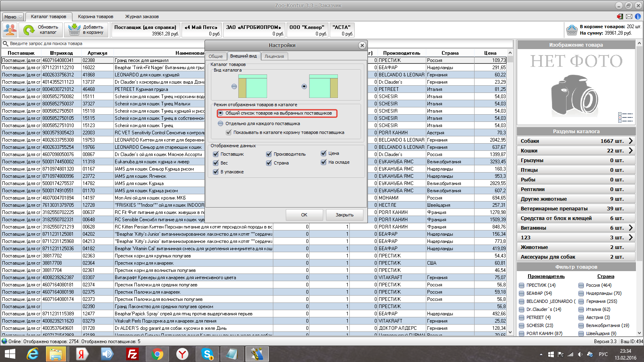Open File Explorer from the taskbar
Viewport: 644px width, 362px height.
[56, 354]
